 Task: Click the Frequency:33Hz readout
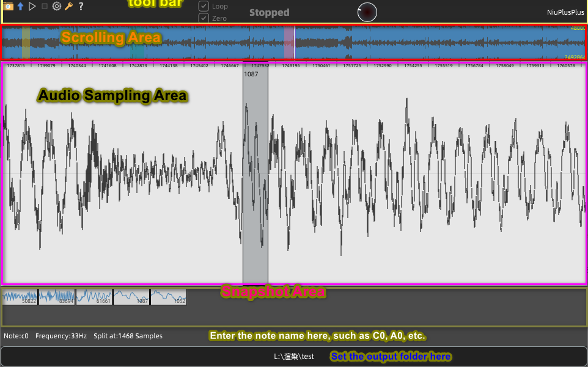[61, 336]
